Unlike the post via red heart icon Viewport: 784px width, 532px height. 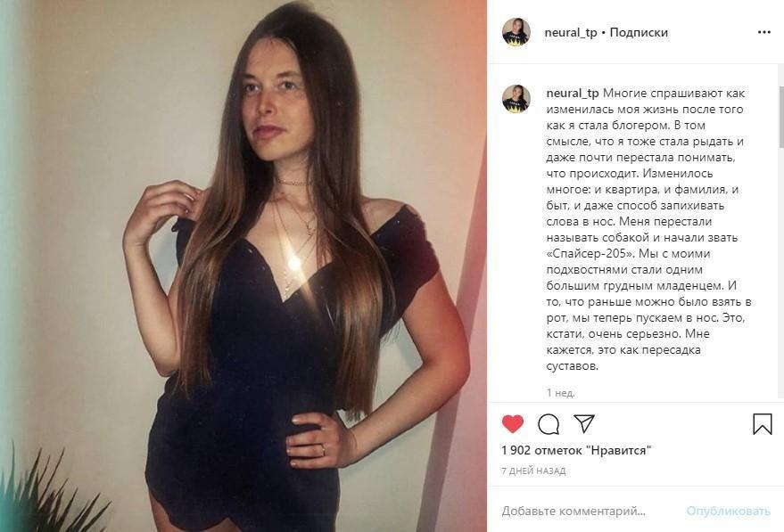point(513,423)
